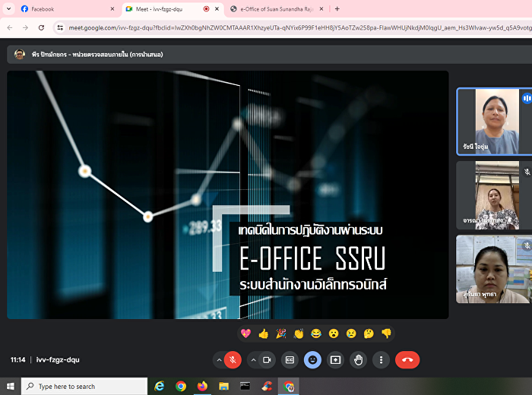Viewport: 532px width, 395px height.
Task: Send the thumbs down reaction
Action: [x=386, y=333]
